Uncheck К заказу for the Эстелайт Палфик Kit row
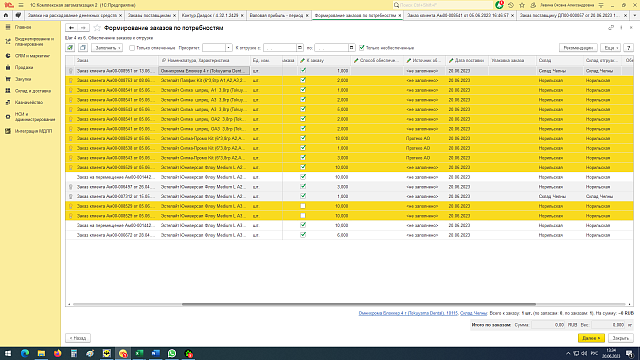The height and width of the screenshot is (360, 640). click(303, 80)
